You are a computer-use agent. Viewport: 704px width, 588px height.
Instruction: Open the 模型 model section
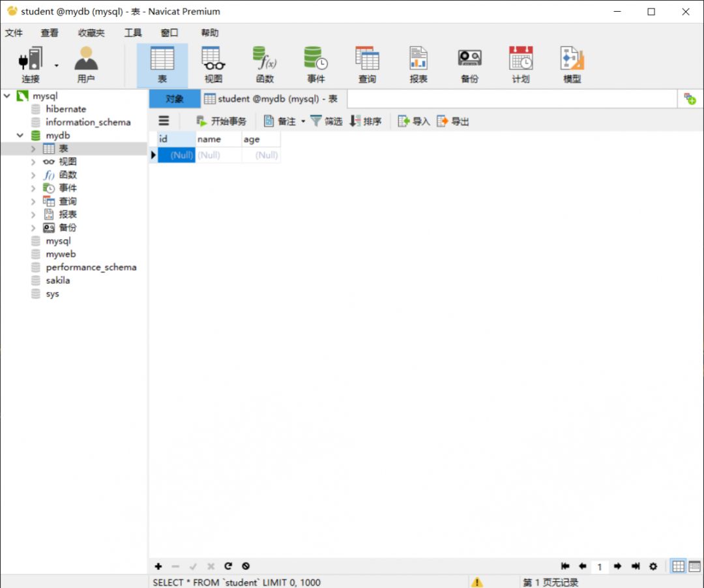(x=572, y=65)
